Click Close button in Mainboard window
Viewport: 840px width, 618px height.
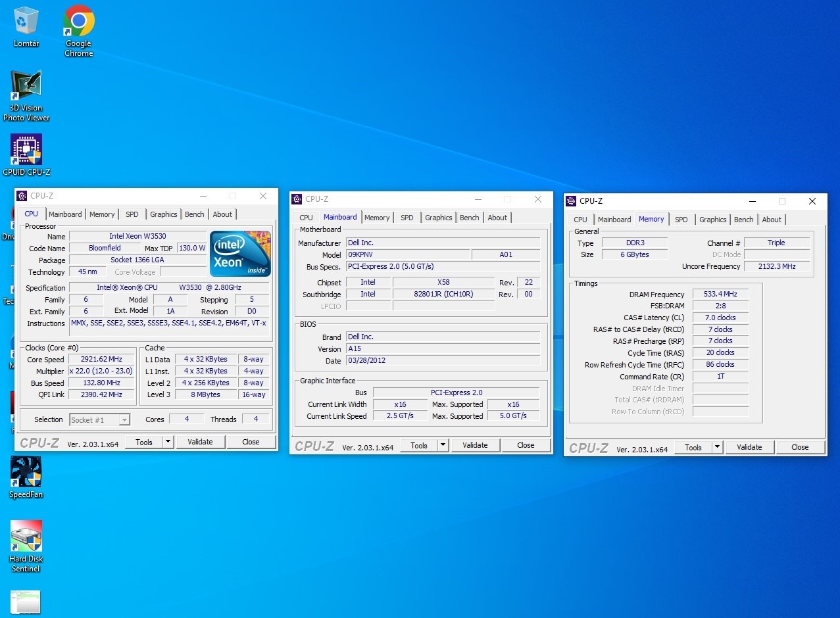[x=526, y=446]
